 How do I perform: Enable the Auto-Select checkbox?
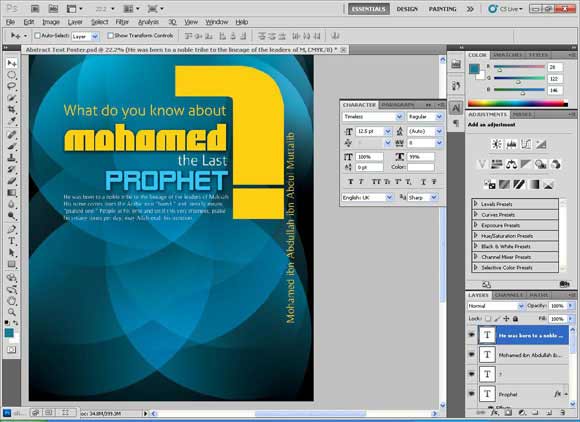37,36
